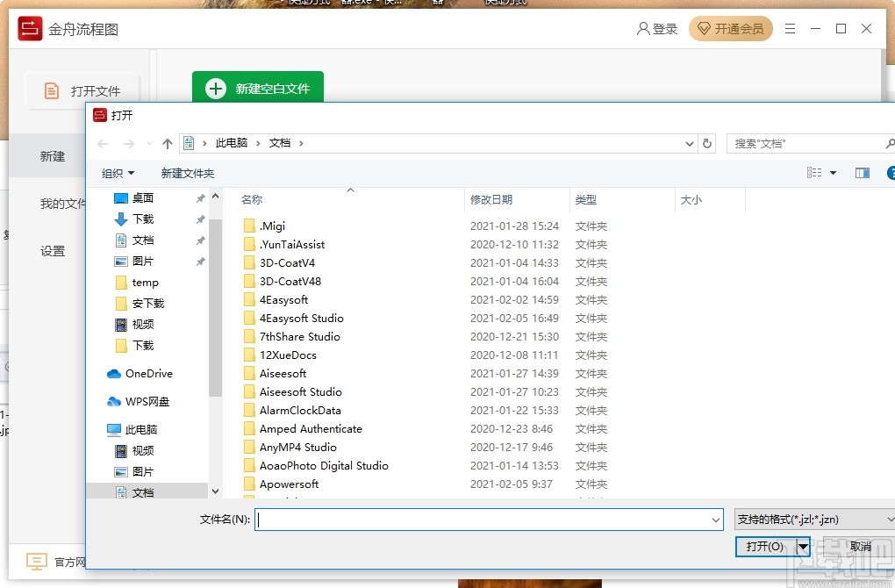Select the 12XueDocs folder

pos(288,355)
